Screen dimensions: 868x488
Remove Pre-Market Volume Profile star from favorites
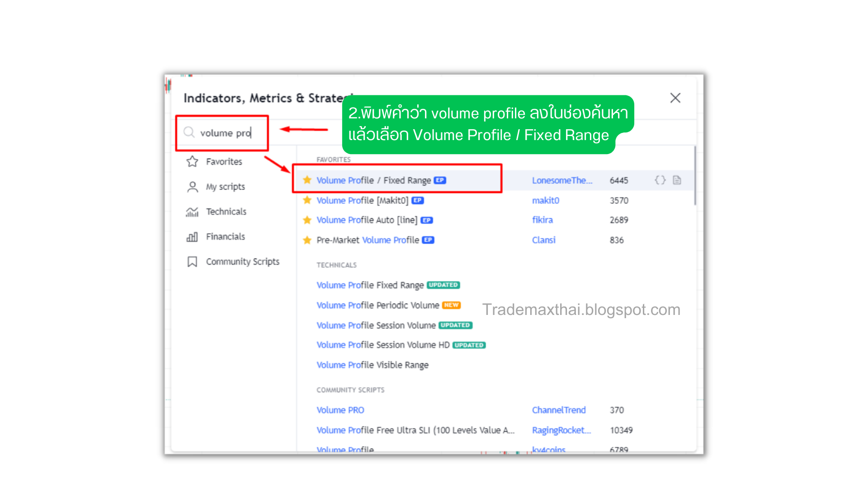[307, 240]
